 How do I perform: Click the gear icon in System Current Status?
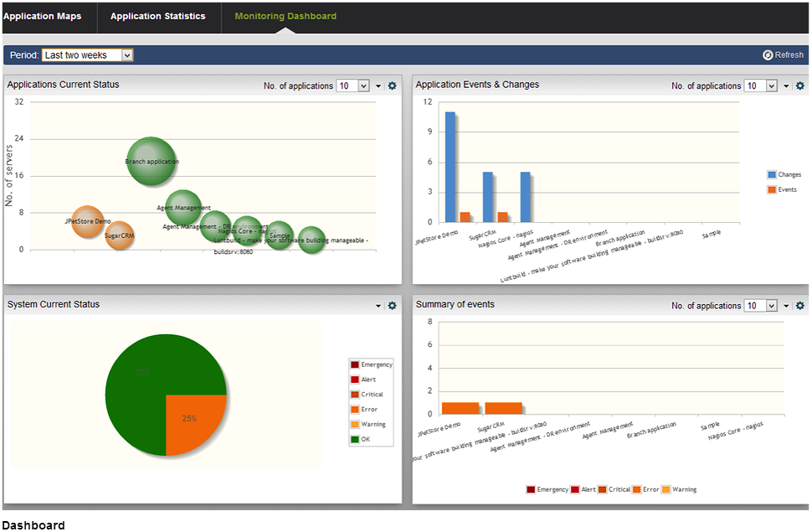pyautogui.click(x=392, y=306)
